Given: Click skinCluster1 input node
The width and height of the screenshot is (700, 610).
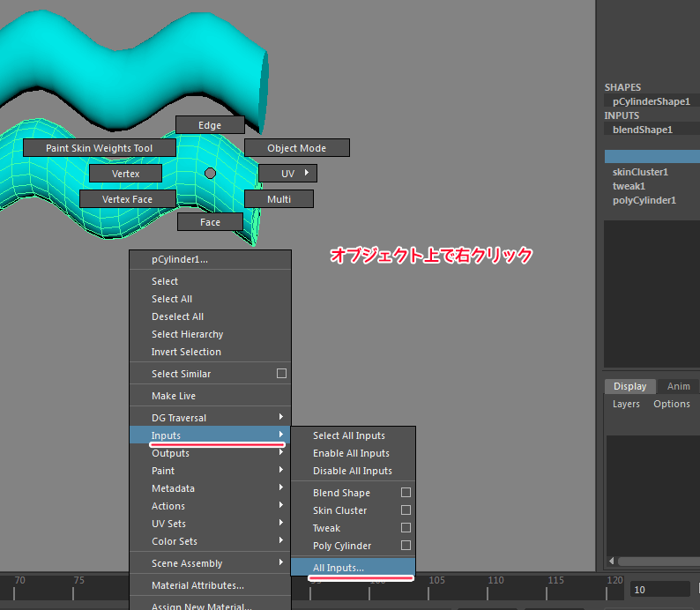Looking at the screenshot, I should 641,172.
